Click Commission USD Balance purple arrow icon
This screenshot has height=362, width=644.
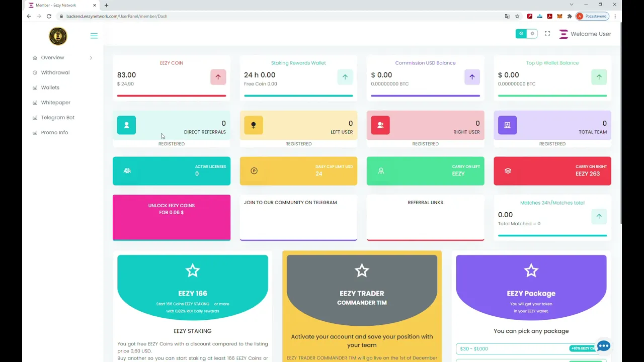[x=472, y=77]
